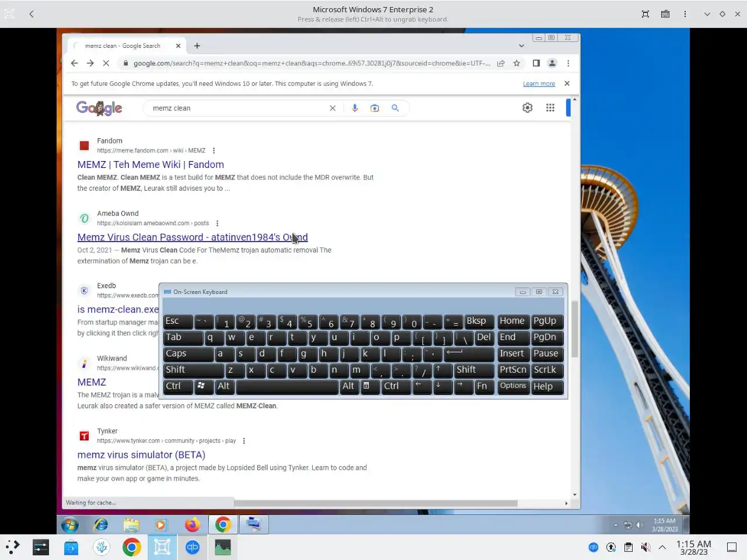Bookmark this page with the star icon
Viewport: 747px width, 560px height.
516,63
